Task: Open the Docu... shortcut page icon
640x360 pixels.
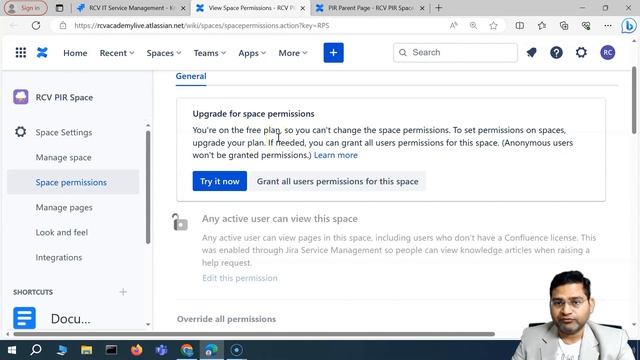Action: [x=24, y=318]
